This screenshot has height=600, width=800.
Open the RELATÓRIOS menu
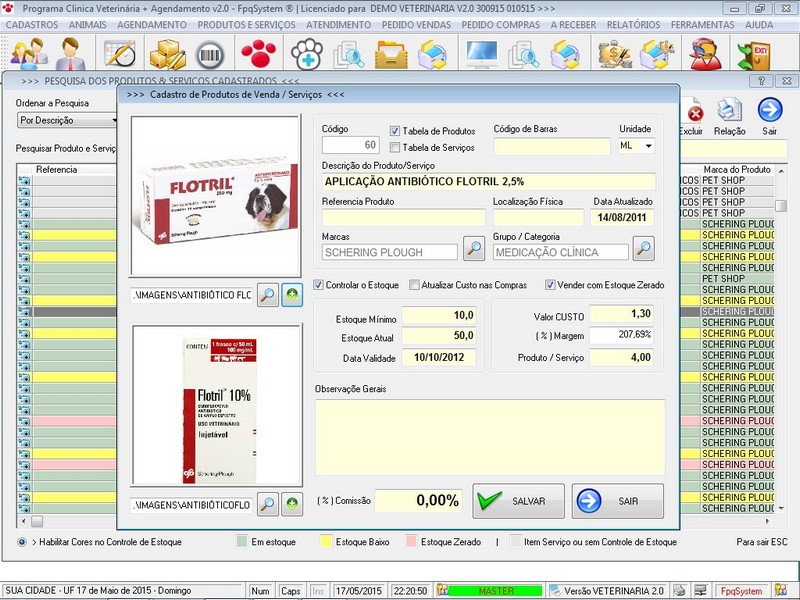coord(633,24)
